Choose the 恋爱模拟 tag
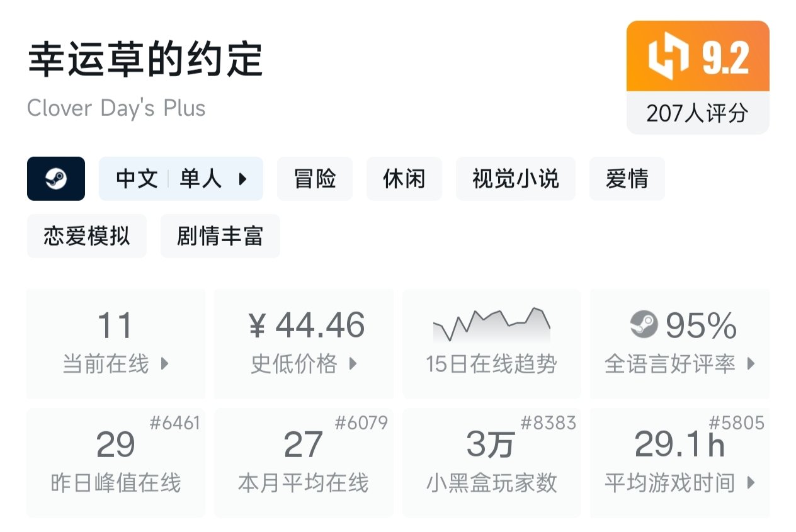Image resolution: width=796 pixels, height=532 pixels. pyautogui.click(x=86, y=236)
